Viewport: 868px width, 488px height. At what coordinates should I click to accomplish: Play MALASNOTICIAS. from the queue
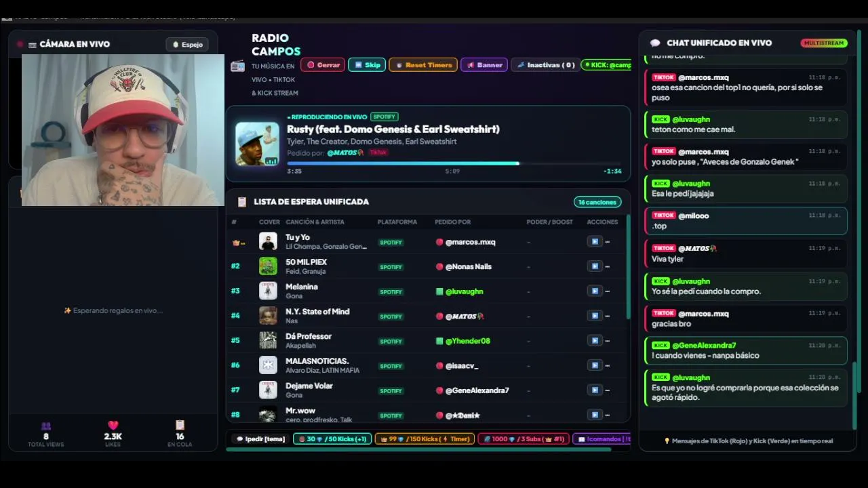coord(595,365)
